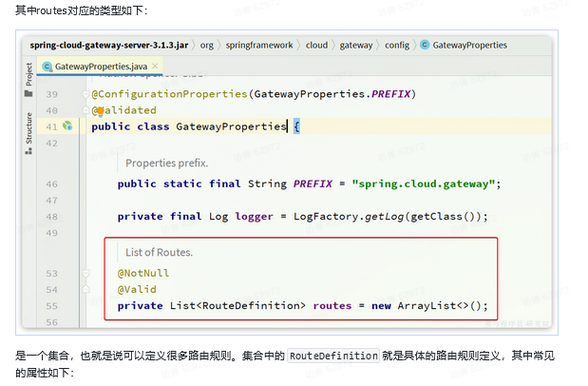Click line number 48 in gutter
The height and width of the screenshot is (386, 588).
point(51,217)
